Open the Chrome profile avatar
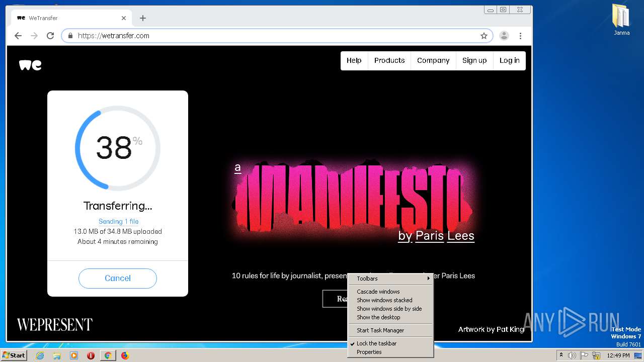This screenshot has width=644, height=362. pyautogui.click(x=504, y=36)
